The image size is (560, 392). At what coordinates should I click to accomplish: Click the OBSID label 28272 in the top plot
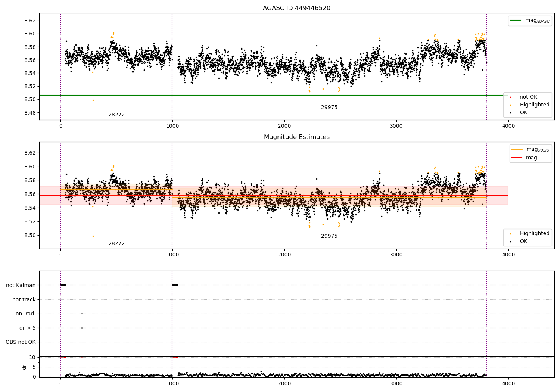click(x=116, y=115)
